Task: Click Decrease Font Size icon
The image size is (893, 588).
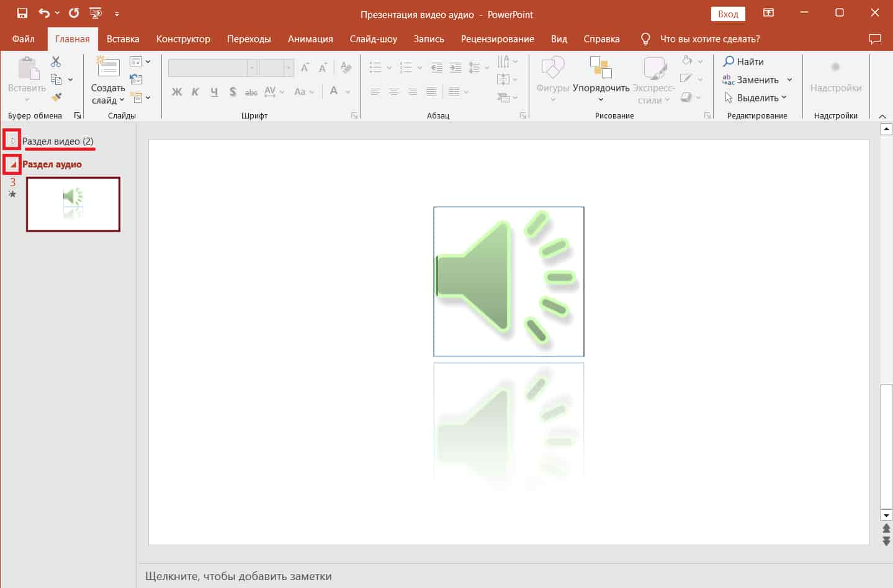Action: 323,67
